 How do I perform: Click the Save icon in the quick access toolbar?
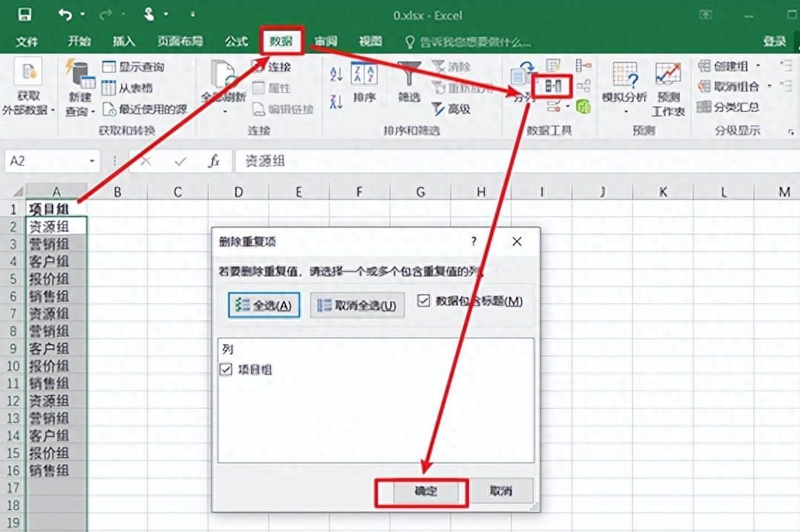25,14
